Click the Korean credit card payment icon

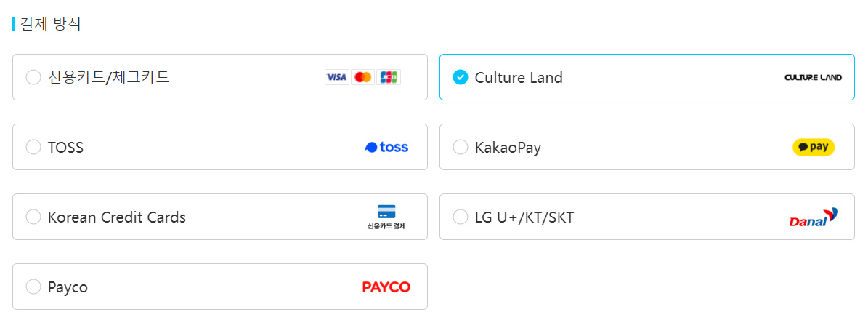[x=386, y=216]
